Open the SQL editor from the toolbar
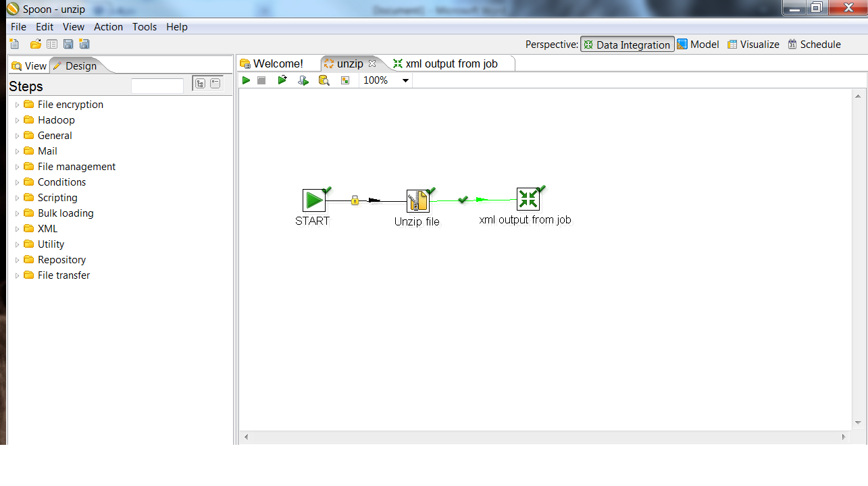This screenshot has width=868, height=486. pos(324,80)
